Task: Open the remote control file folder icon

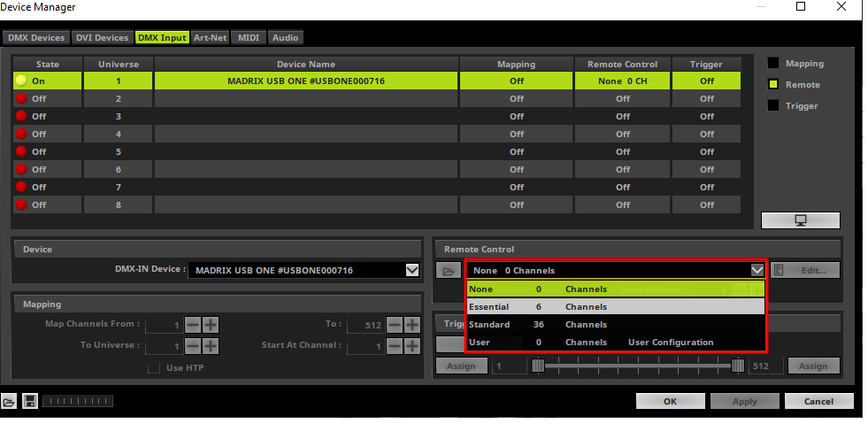Action: click(449, 271)
